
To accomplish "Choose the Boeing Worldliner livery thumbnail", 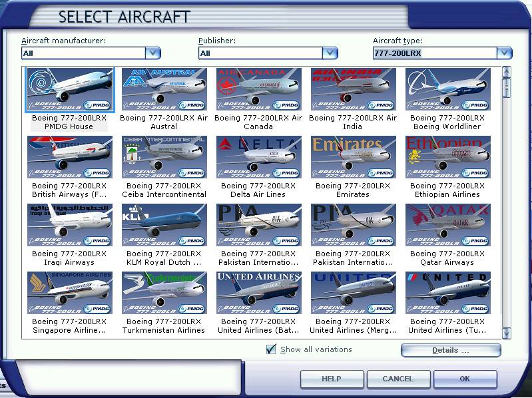I will pos(448,89).
